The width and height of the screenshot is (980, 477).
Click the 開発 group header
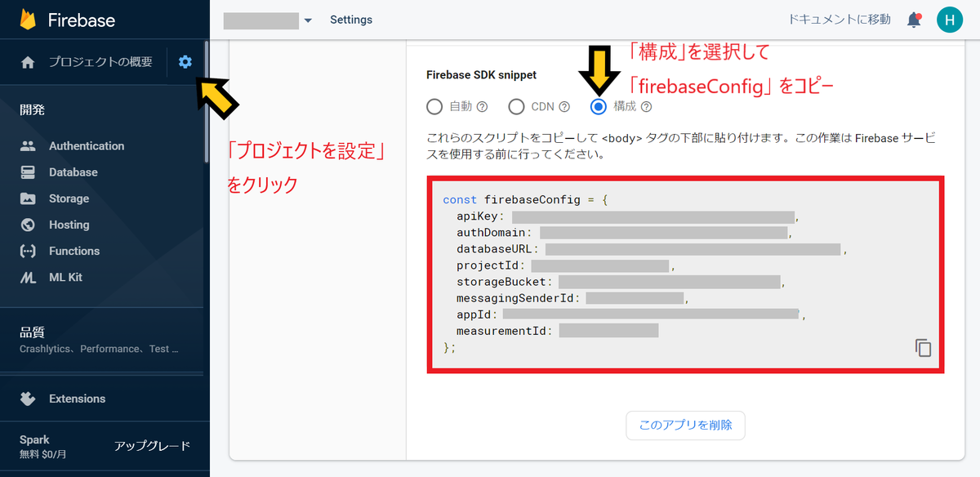pyautogui.click(x=32, y=109)
